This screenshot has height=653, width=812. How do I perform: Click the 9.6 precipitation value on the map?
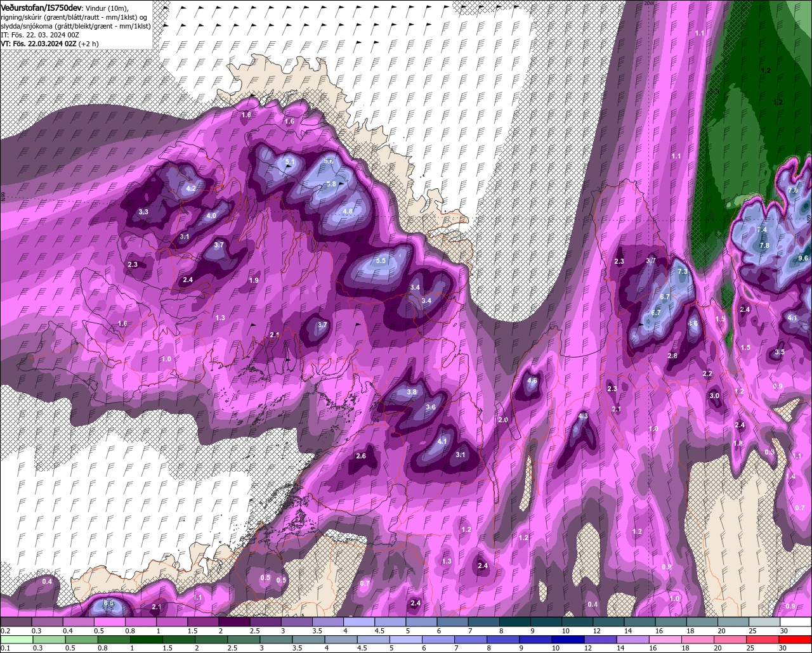tap(803, 258)
